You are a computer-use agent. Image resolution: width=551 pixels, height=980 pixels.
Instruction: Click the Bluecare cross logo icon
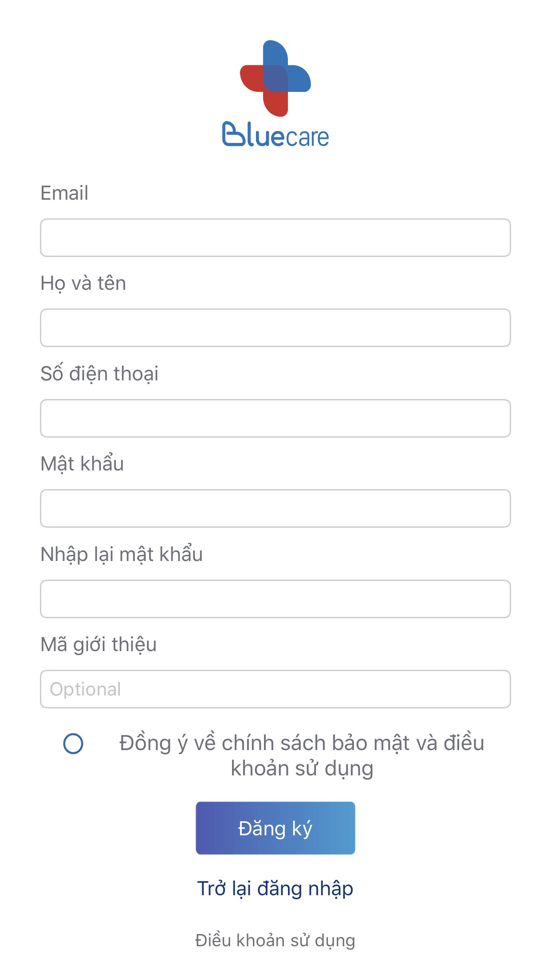click(x=275, y=79)
